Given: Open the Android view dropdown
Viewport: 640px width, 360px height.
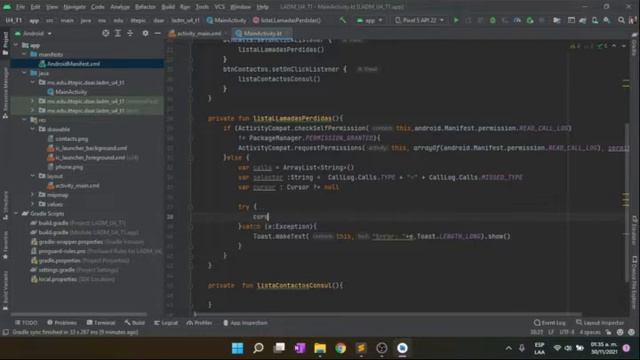Looking at the screenshot, I should click(33, 33).
